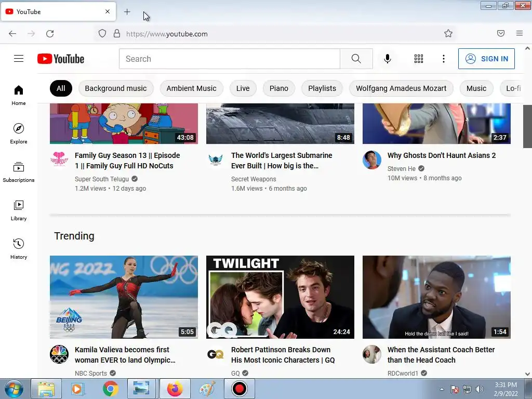Click the Secret Weapons channel name
Image resolution: width=532 pixels, height=399 pixels.
coord(254,179)
